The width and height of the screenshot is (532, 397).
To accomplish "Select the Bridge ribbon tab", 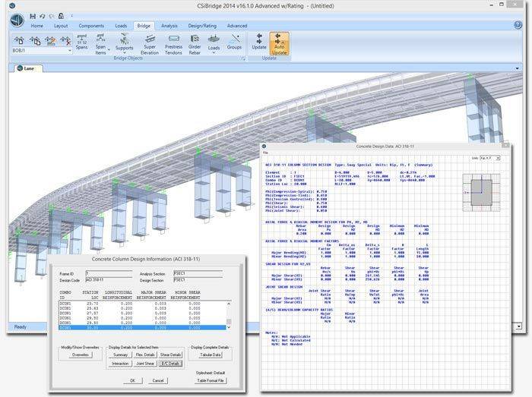I will (144, 26).
